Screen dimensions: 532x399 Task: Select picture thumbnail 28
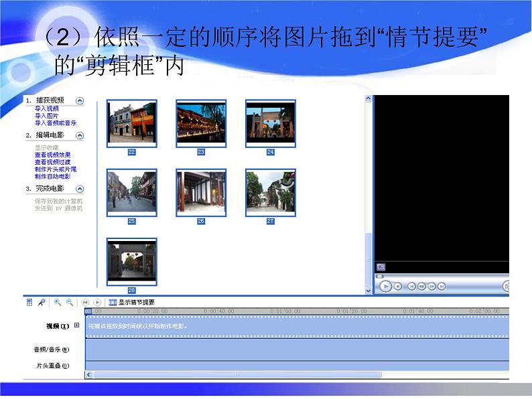(131, 262)
